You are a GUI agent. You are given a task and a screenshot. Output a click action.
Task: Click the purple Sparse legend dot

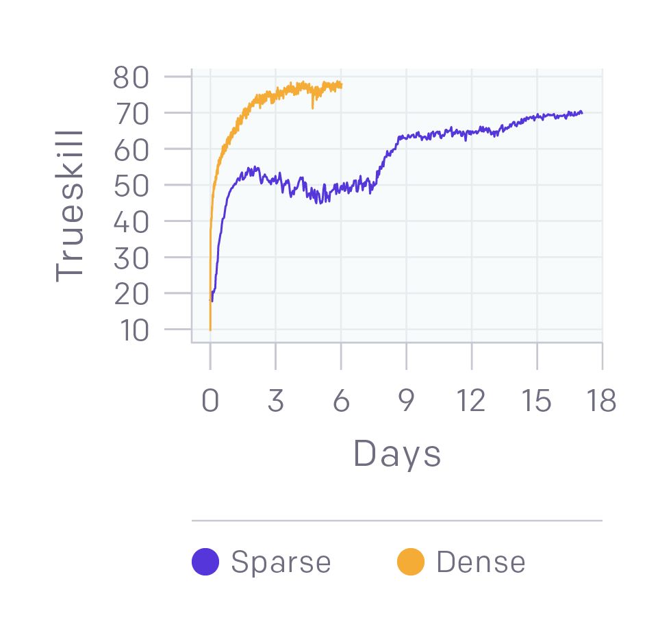(205, 562)
